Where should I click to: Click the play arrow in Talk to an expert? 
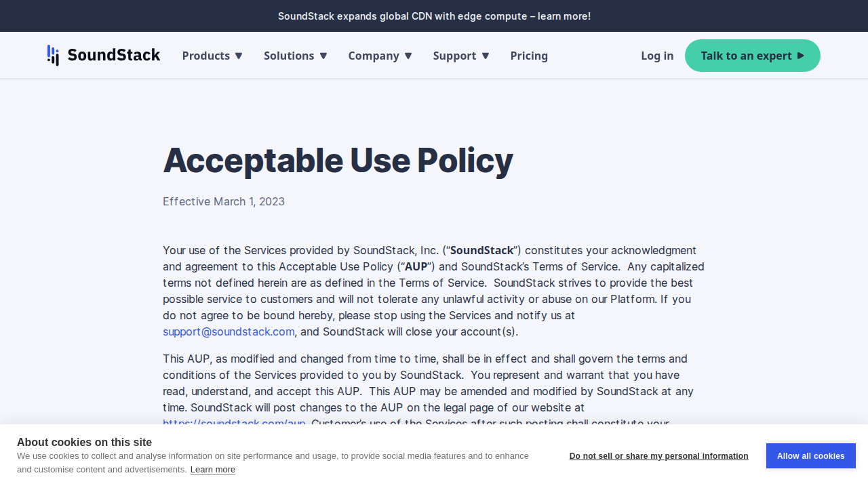point(801,56)
